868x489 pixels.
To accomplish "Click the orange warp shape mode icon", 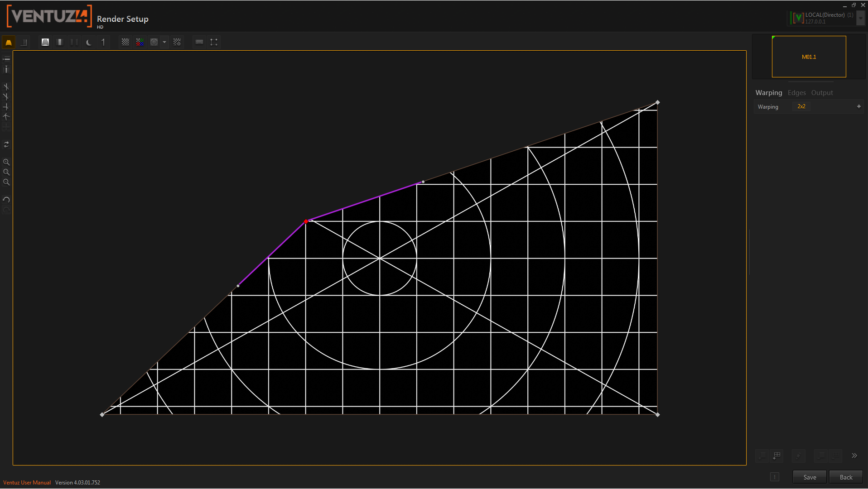I will [x=9, y=42].
